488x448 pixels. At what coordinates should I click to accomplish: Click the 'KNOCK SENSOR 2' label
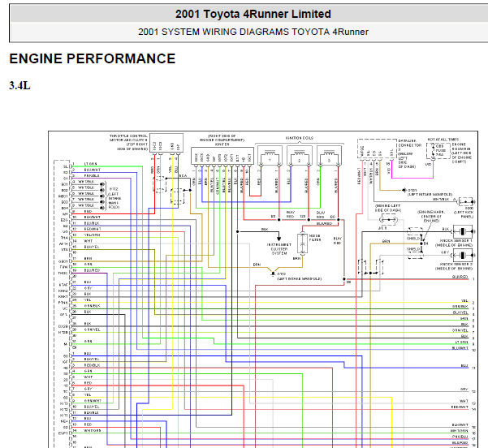(456, 264)
